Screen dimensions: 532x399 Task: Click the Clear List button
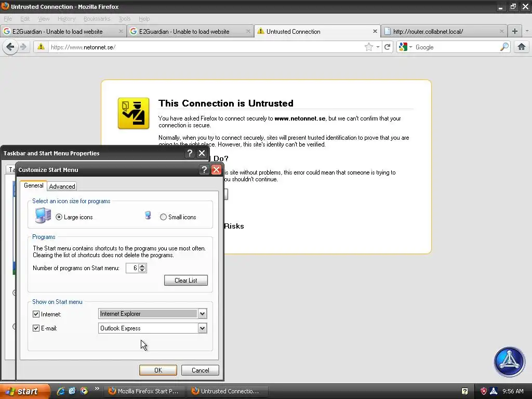click(x=186, y=280)
